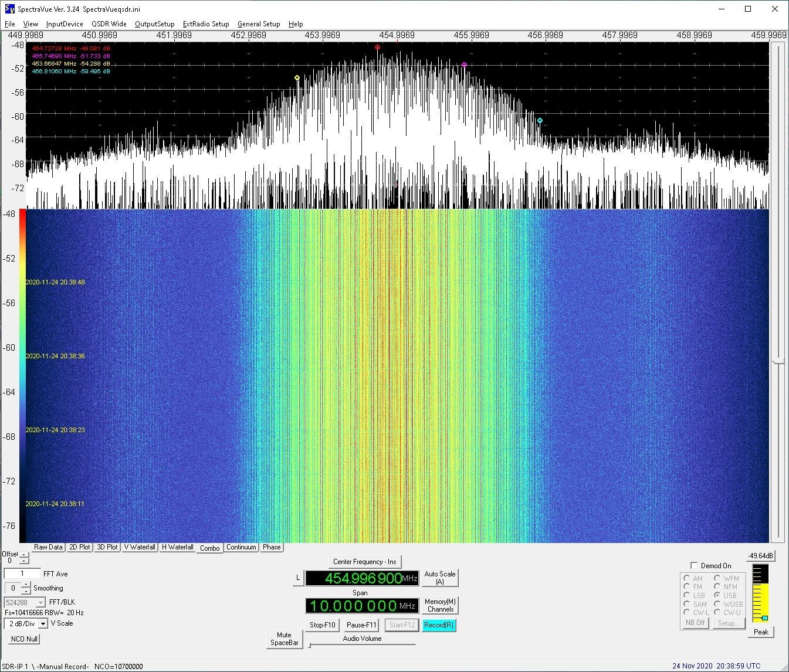Enable the Demod On checkbox
This screenshot has height=672, width=789.
point(694,566)
